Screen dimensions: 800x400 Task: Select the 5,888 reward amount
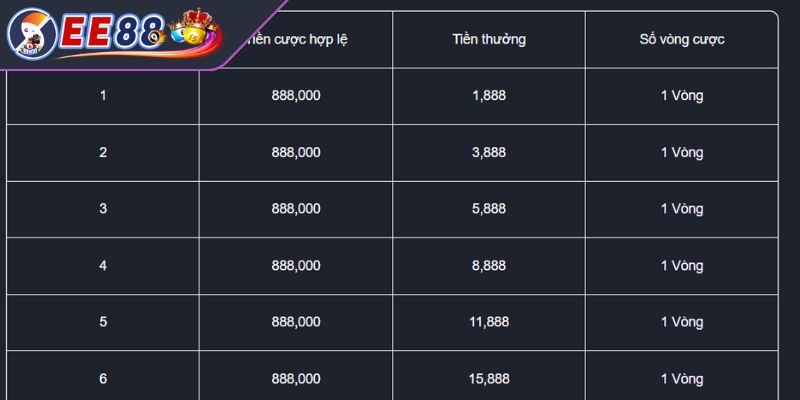(x=489, y=209)
